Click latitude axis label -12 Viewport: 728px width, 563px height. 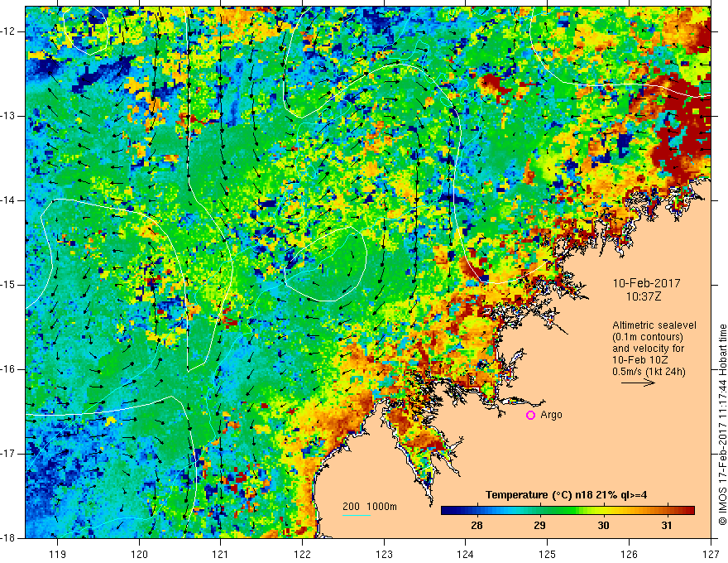click(9, 31)
